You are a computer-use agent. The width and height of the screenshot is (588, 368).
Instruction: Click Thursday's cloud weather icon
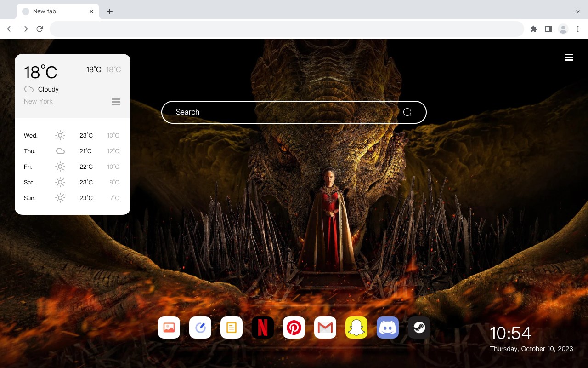pyautogui.click(x=60, y=151)
